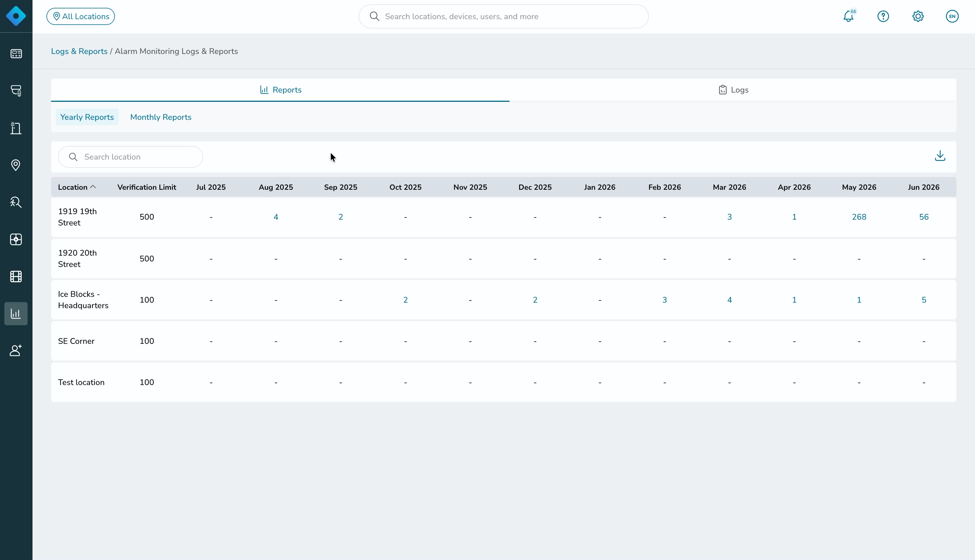Open Ice Blocks Oct 2025 value 2
975x560 pixels.
click(405, 300)
